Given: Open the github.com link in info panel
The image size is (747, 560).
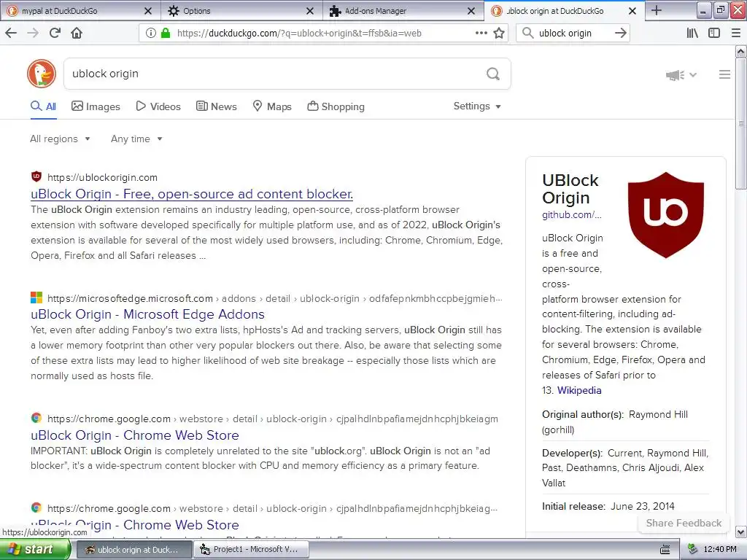Looking at the screenshot, I should tap(572, 215).
